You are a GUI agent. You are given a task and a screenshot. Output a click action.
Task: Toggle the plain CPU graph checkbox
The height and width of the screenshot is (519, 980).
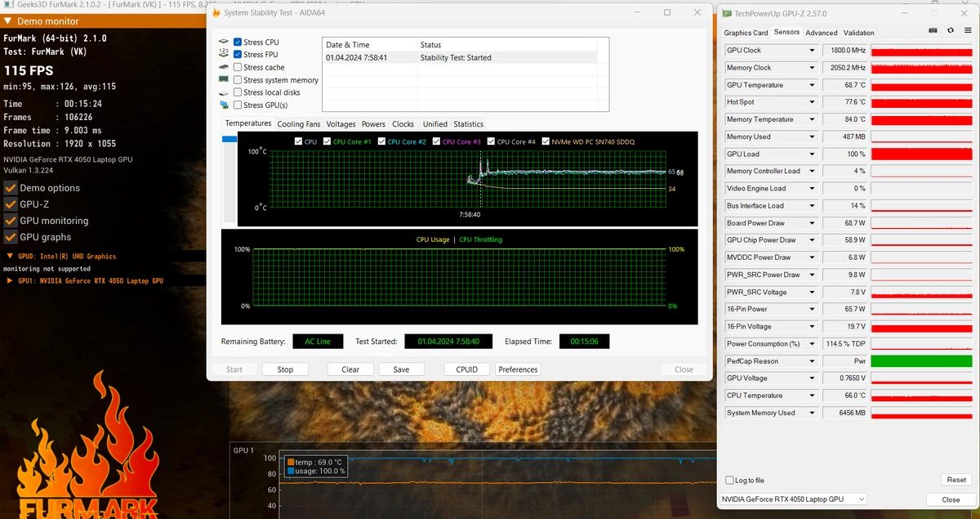(x=298, y=141)
